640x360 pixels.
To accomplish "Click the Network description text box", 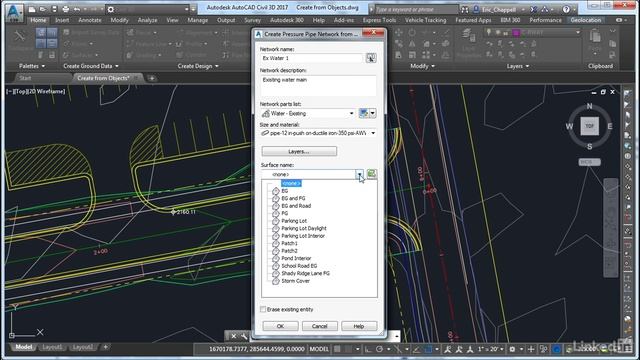I will point(318,85).
